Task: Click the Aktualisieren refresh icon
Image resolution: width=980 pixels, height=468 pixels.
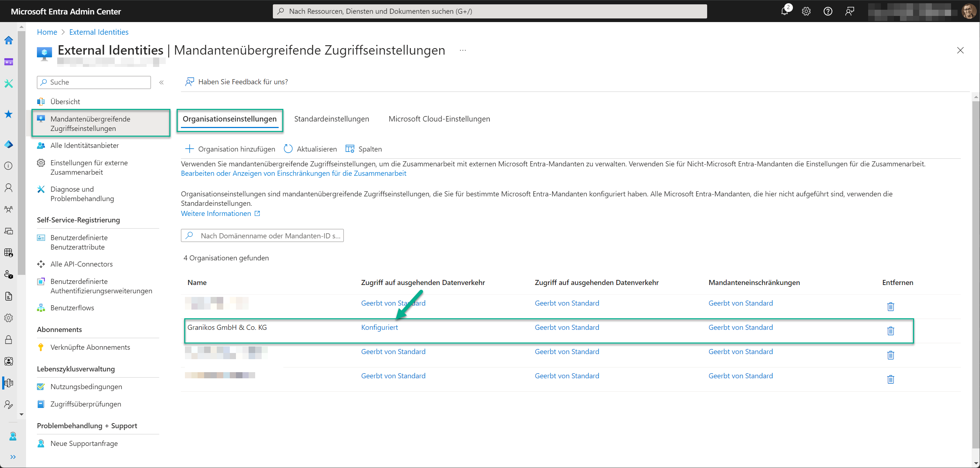Action: (288, 149)
